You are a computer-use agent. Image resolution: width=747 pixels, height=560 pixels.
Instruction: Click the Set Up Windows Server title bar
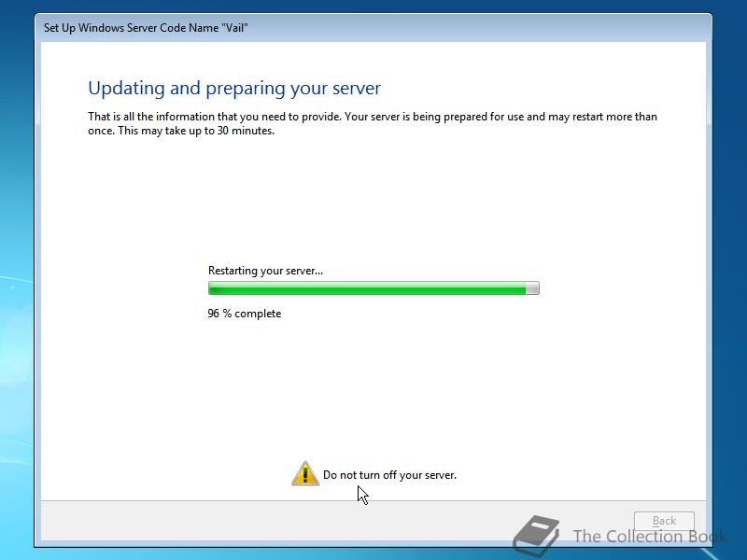click(x=373, y=28)
